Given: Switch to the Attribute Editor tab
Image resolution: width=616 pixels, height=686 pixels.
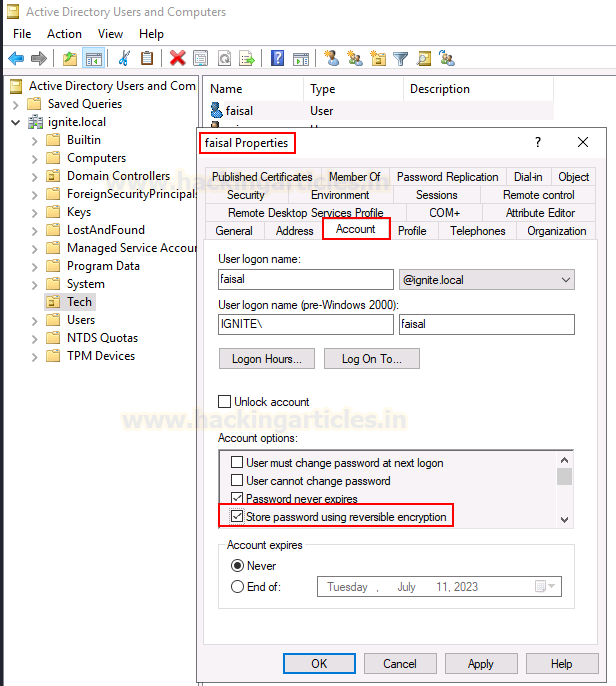Looking at the screenshot, I should coord(540,213).
